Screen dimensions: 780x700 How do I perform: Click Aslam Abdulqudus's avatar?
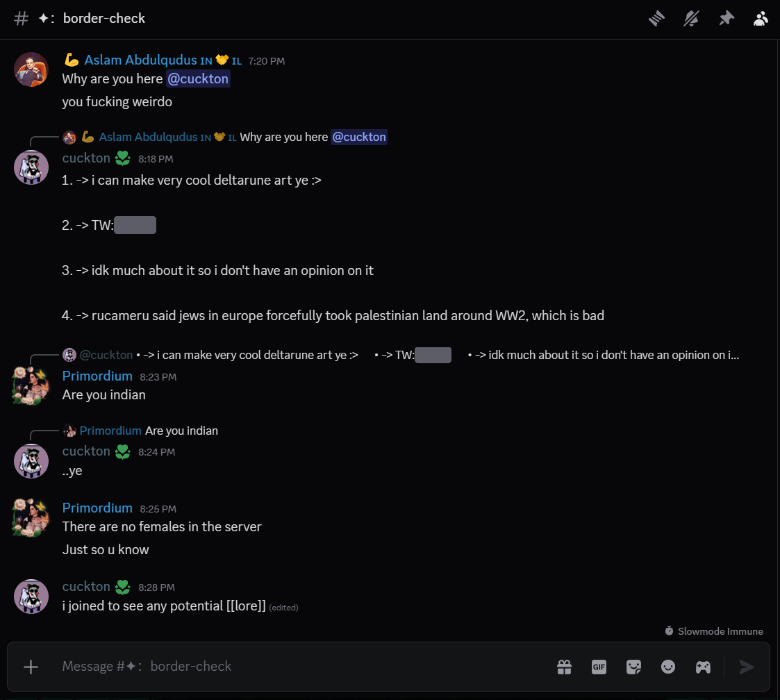[31, 69]
